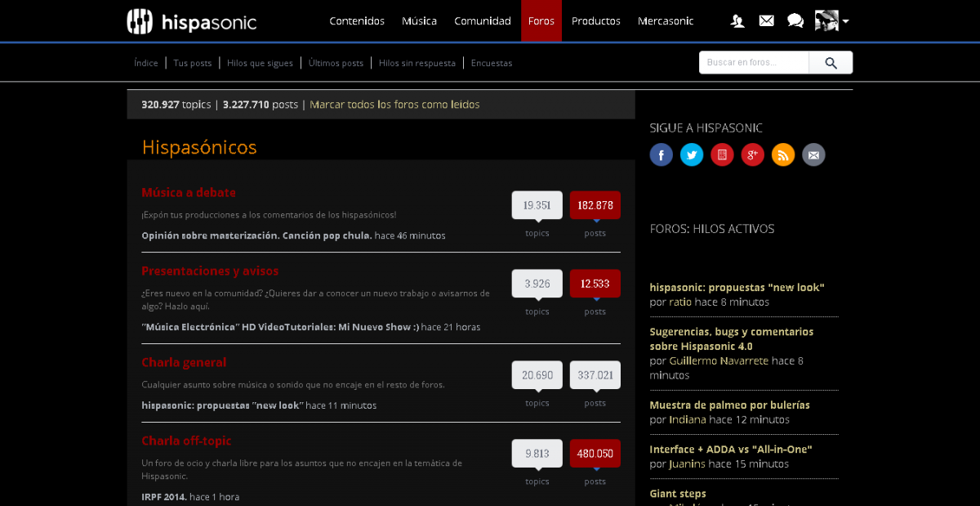Open the orange RSS feed icon
Viewport: 980px width, 506px height.
(x=783, y=154)
